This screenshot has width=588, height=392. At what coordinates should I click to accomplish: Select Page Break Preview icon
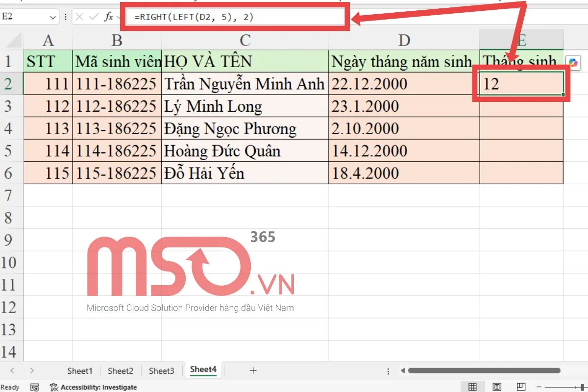click(x=521, y=387)
